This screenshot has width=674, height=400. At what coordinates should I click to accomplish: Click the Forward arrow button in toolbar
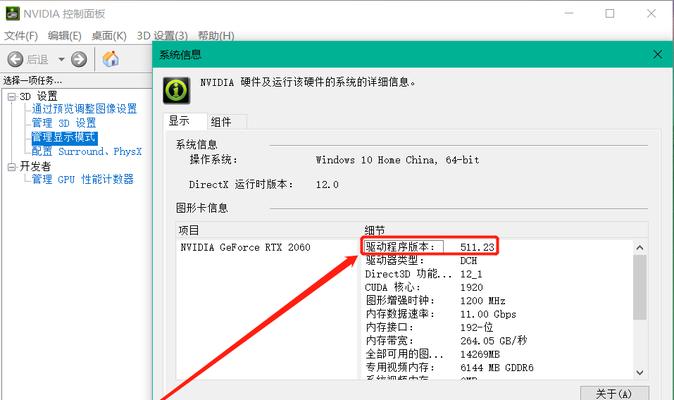pos(79,59)
